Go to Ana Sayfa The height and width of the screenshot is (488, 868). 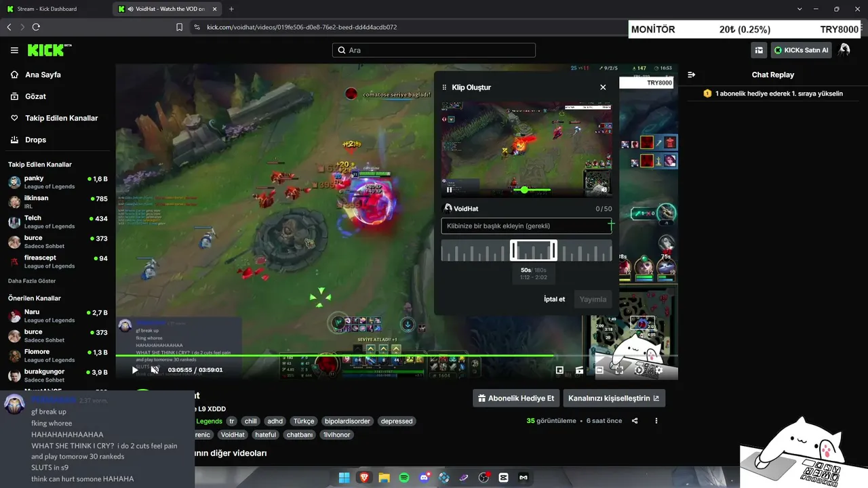click(x=43, y=75)
